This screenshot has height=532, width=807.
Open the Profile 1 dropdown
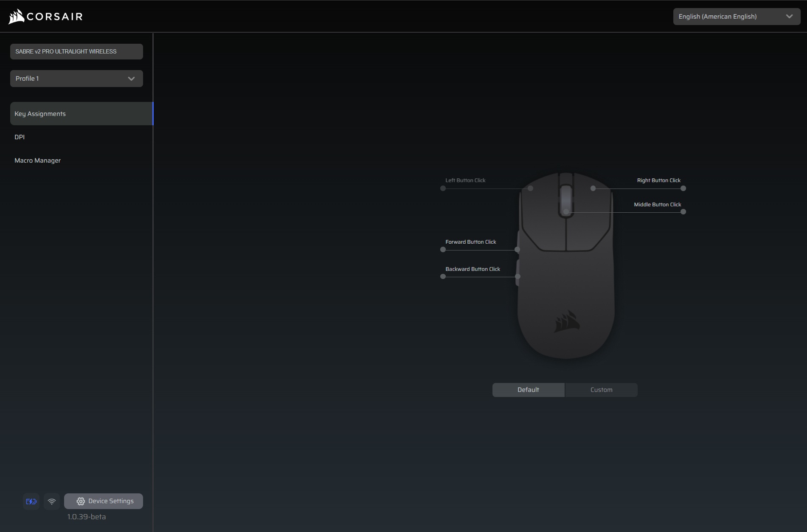point(76,79)
